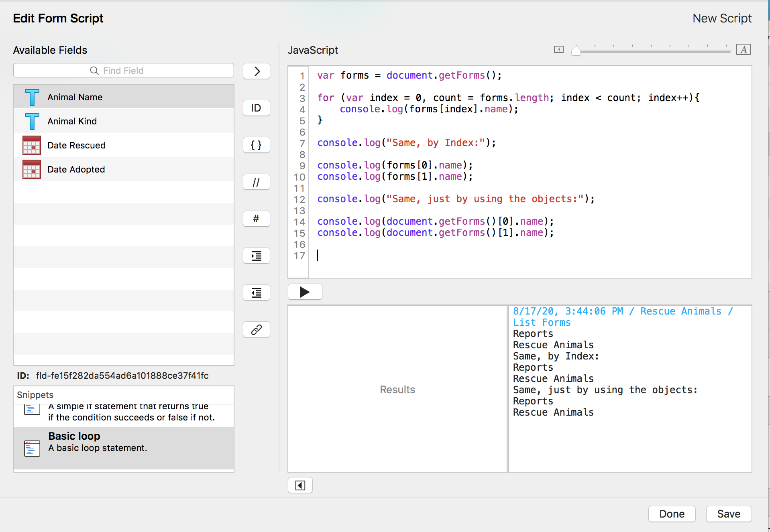Collapse the sidebar with the panel toggle button
770x532 pixels.
click(300, 485)
